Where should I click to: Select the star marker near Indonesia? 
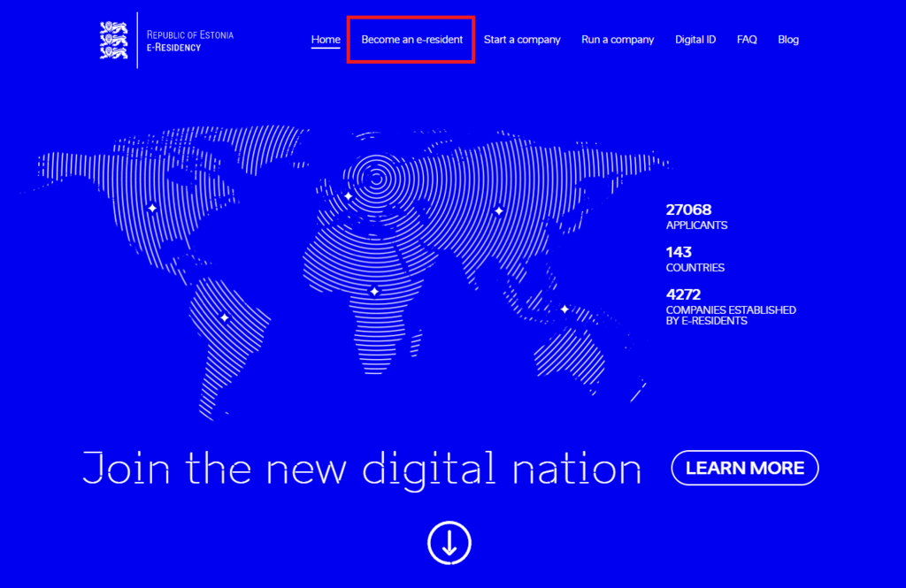click(564, 309)
